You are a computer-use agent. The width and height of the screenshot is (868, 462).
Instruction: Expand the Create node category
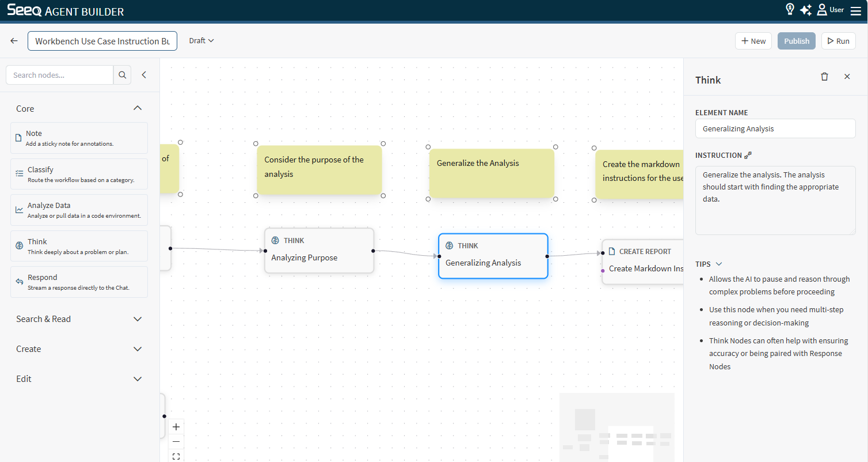click(x=138, y=349)
